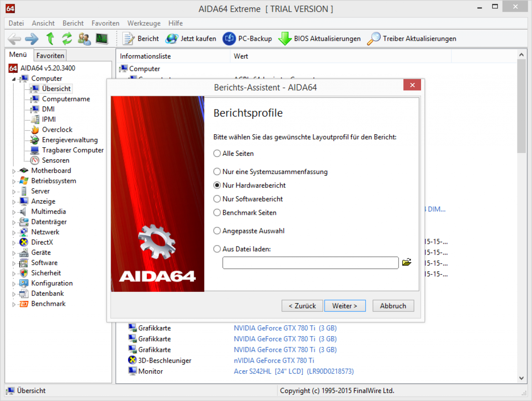Expand the Netzwerk tree node
The image size is (532, 401).
tap(14, 233)
